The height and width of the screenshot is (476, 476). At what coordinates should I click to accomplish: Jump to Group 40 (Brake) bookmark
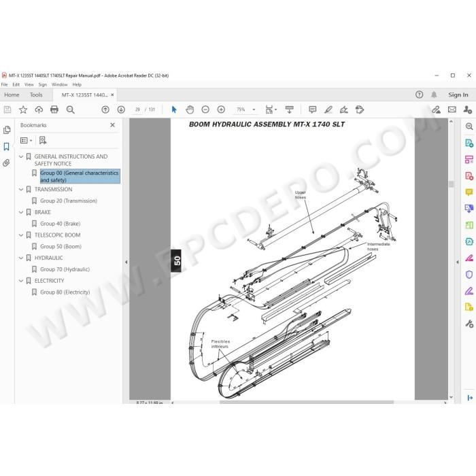[61, 224]
